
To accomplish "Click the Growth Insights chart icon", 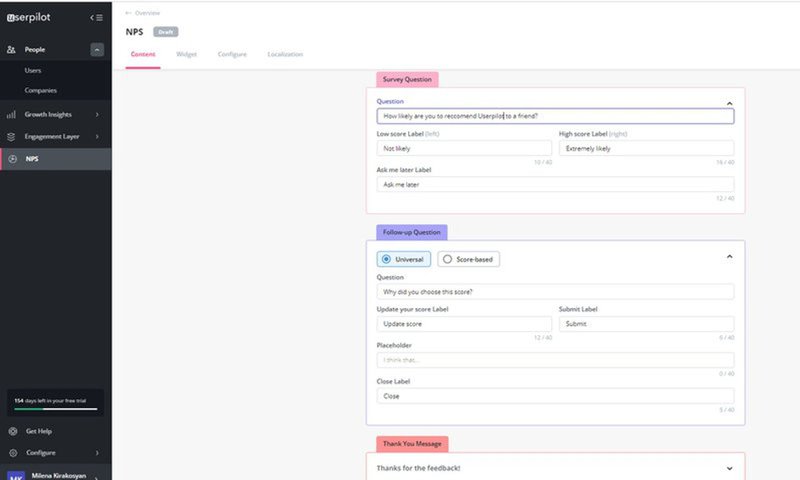I will tap(11, 115).
